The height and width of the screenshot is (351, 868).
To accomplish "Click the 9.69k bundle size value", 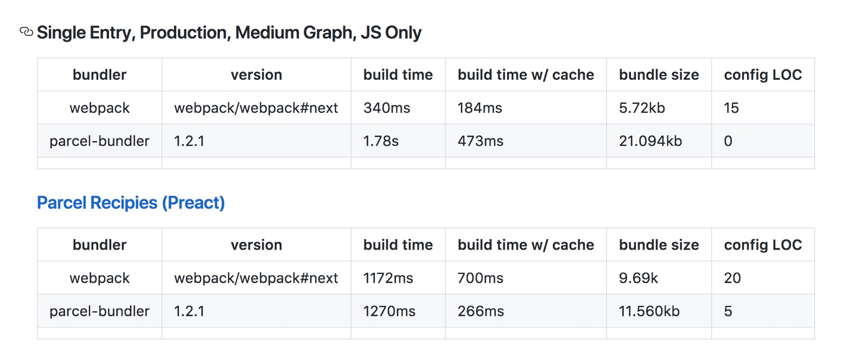I will coord(639,278).
